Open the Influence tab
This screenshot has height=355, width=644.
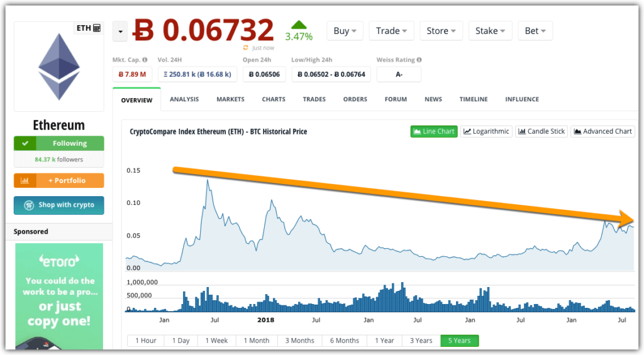pos(522,99)
